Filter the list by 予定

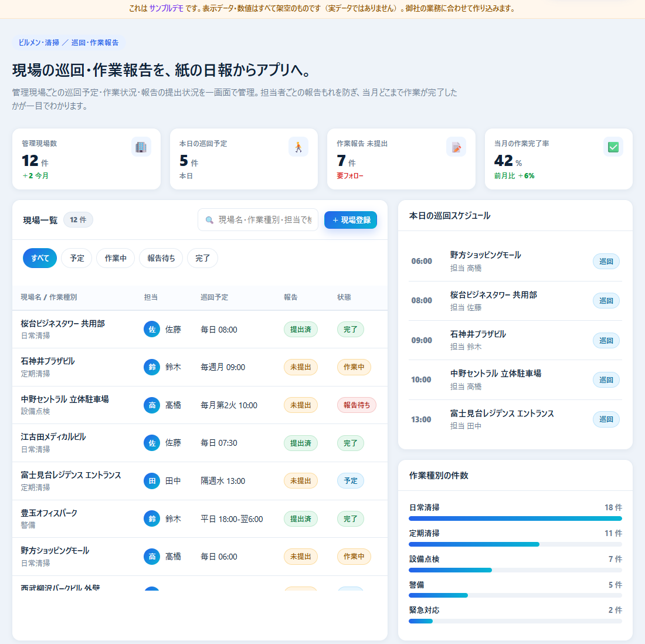pos(77,258)
